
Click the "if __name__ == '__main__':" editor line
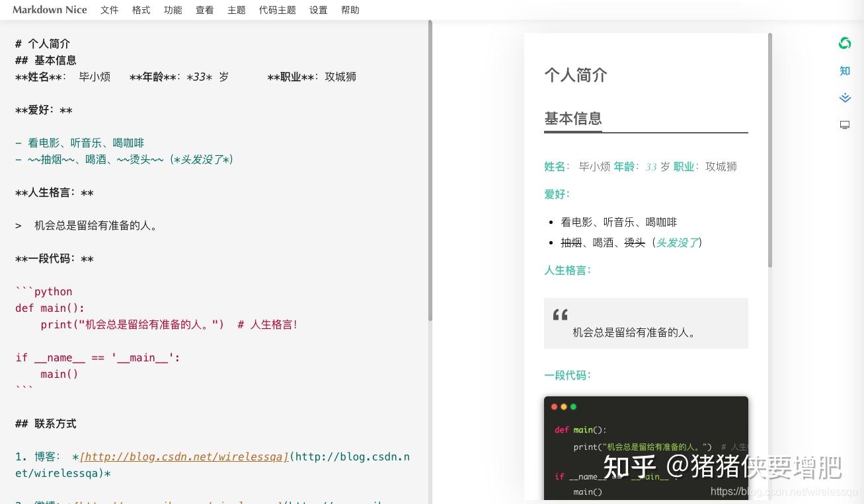[98, 357]
